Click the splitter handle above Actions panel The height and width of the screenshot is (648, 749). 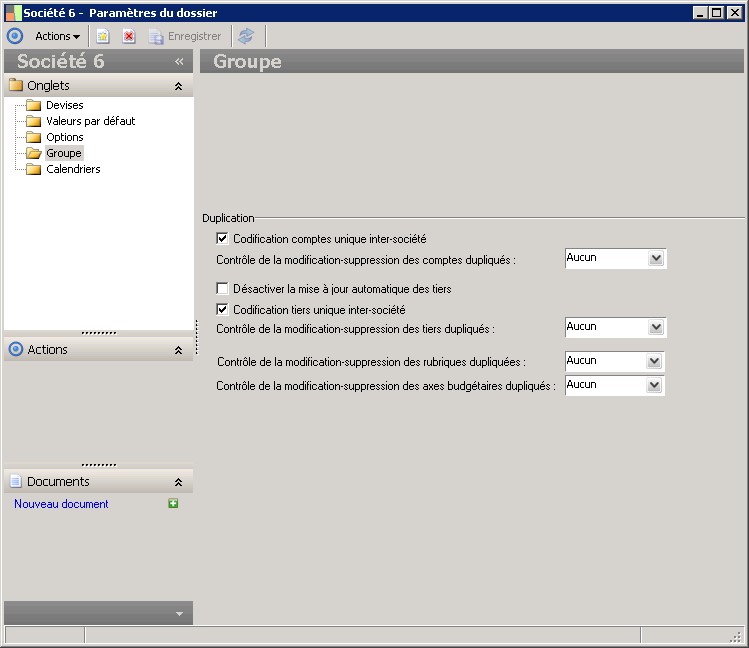98,333
